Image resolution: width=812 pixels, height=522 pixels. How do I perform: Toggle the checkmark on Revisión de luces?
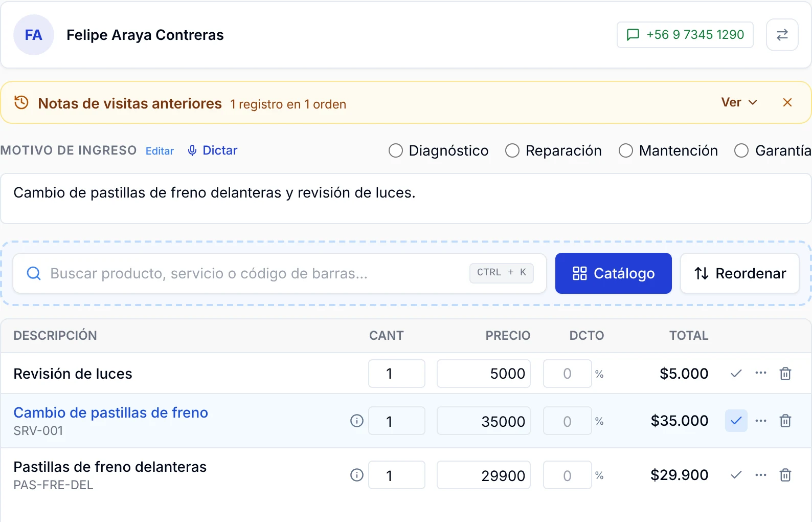(x=736, y=374)
